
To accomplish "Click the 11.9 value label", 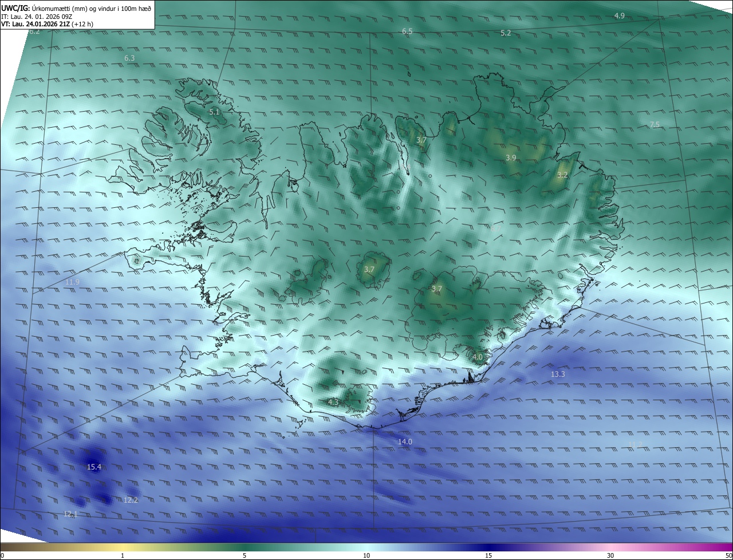I will [x=72, y=282].
